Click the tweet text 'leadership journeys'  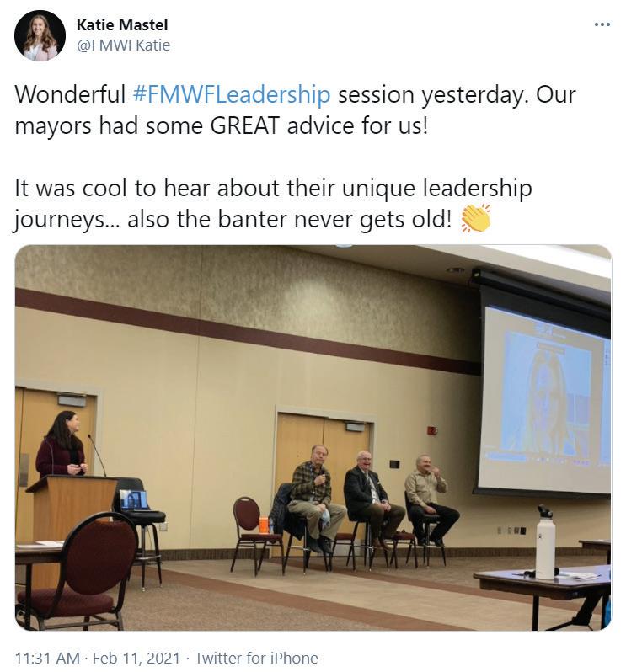point(273,204)
